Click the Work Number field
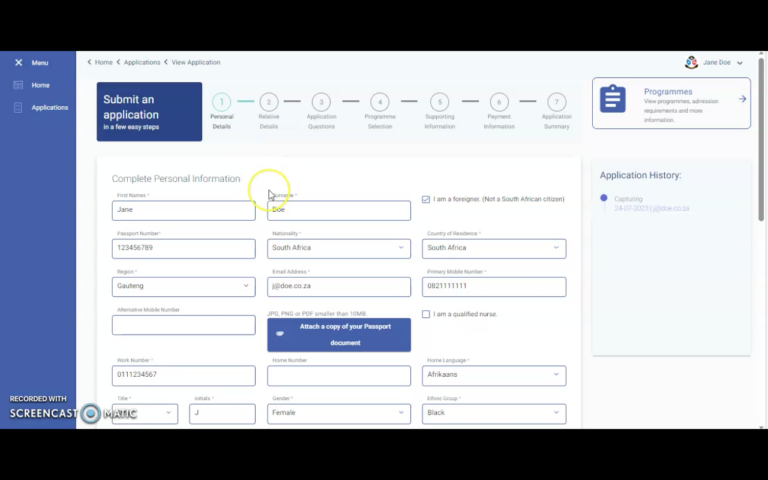Screen dimensions: 768x480 point(184,375)
